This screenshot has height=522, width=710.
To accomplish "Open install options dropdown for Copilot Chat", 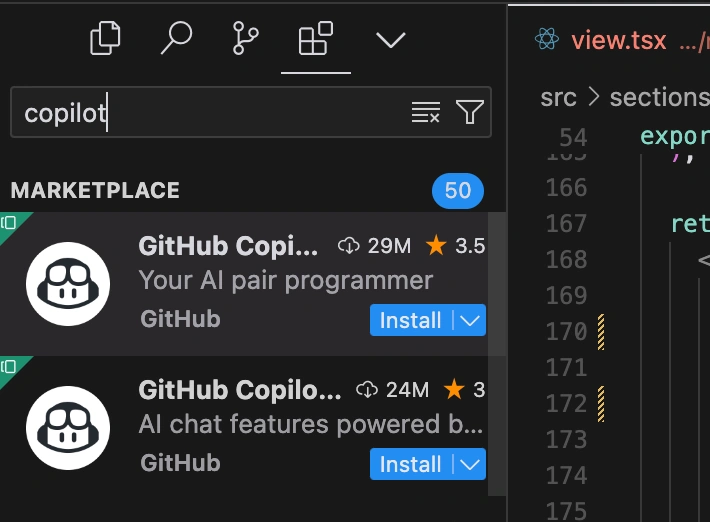I will (x=470, y=464).
